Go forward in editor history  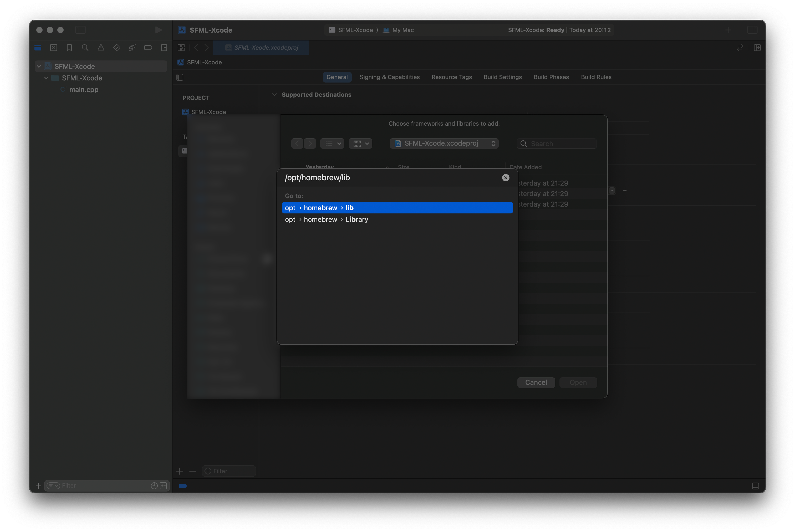[206, 48]
